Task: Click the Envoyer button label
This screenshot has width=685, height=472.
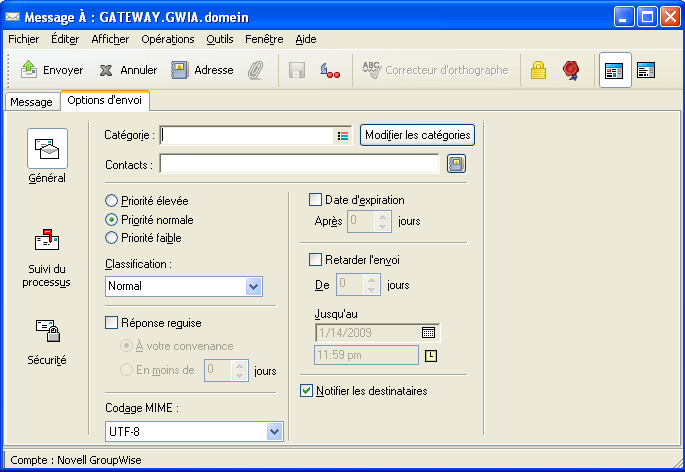Action: click(63, 70)
